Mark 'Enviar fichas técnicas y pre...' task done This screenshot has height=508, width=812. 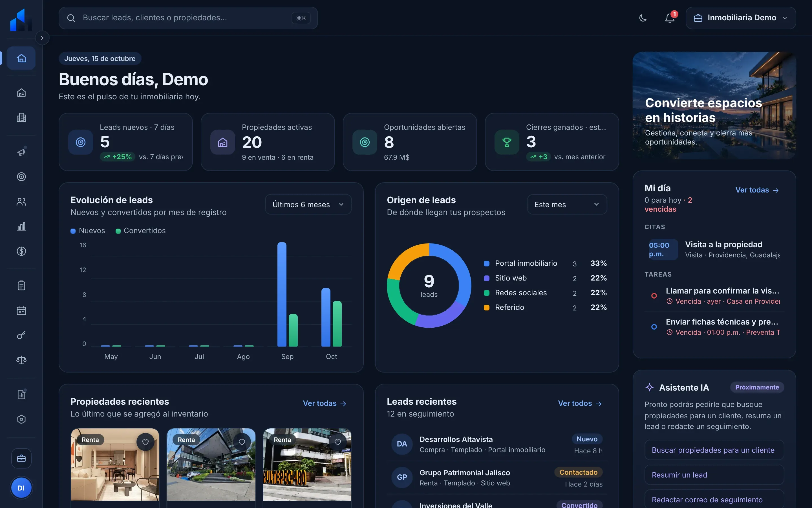(x=654, y=327)
